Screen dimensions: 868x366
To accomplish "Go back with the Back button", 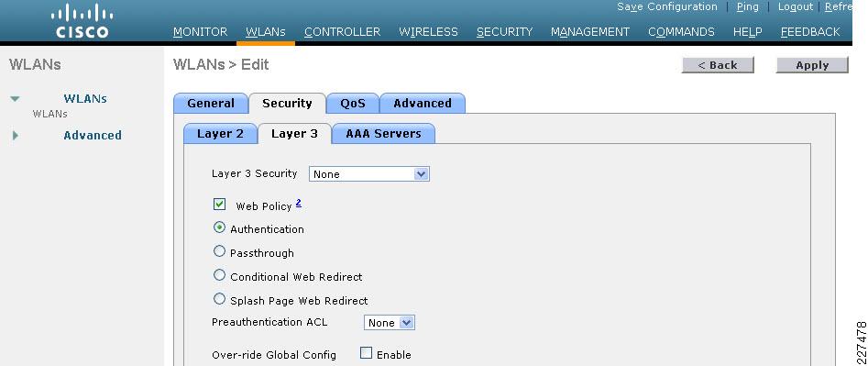I will point(718,65).
